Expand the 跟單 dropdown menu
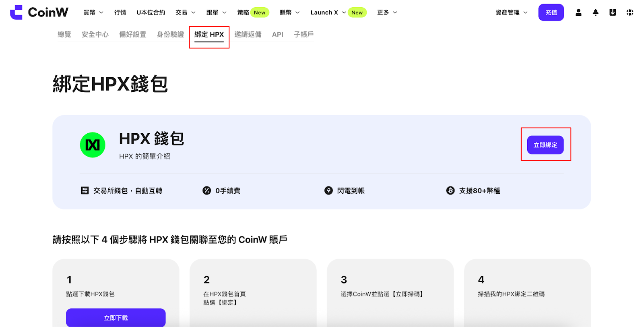The height and width of the screenshot is (327, 644). point(217,12)
